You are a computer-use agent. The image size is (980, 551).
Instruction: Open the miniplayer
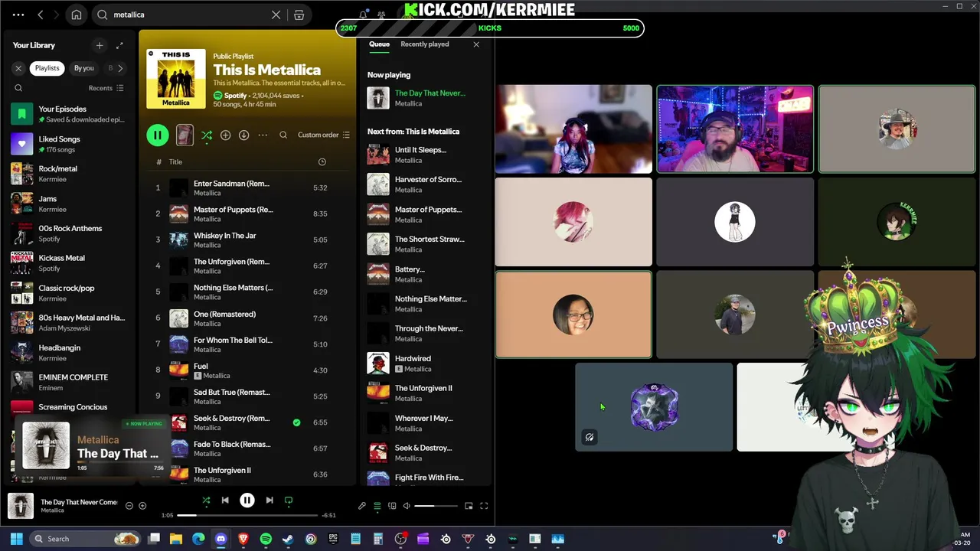pos(469,506)
